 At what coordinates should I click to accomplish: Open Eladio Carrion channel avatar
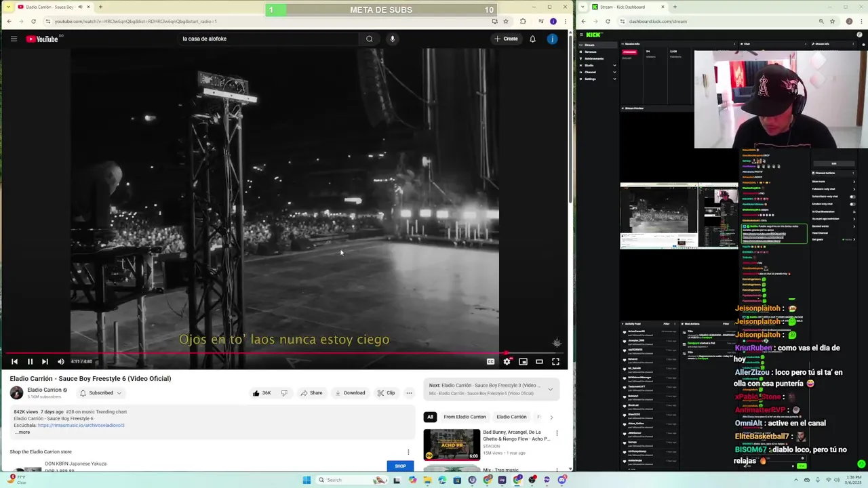coord(16,392)
